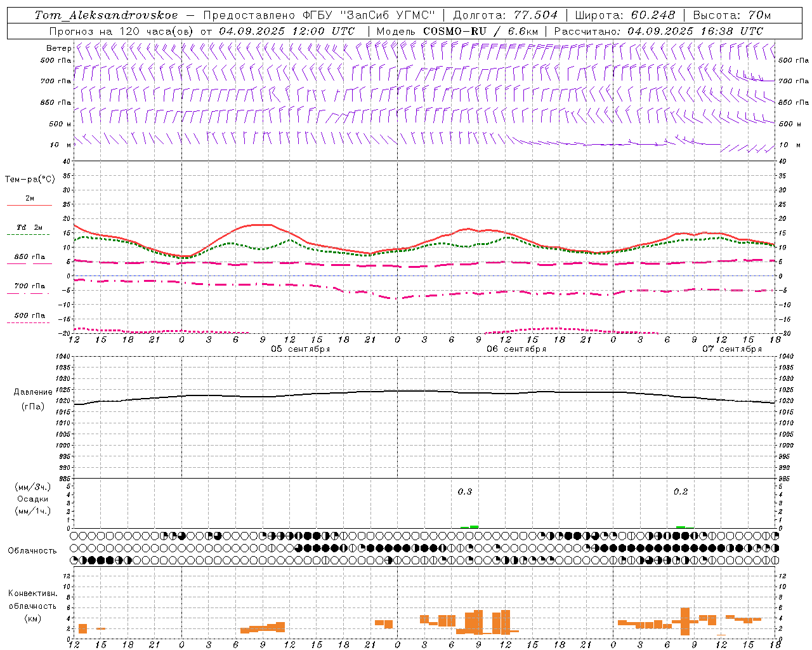812x650 pixels.
Task: Click the (мм/3ч.) precipitation unit label
Action: click(x=33, y=487)
